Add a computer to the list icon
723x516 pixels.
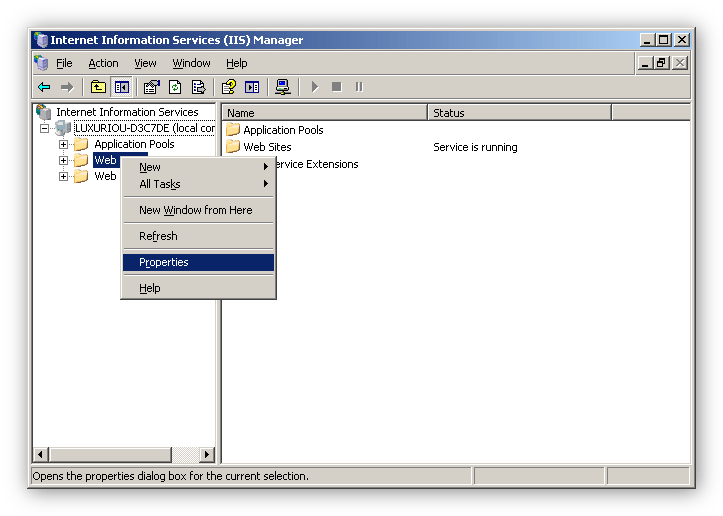point(282,87)
